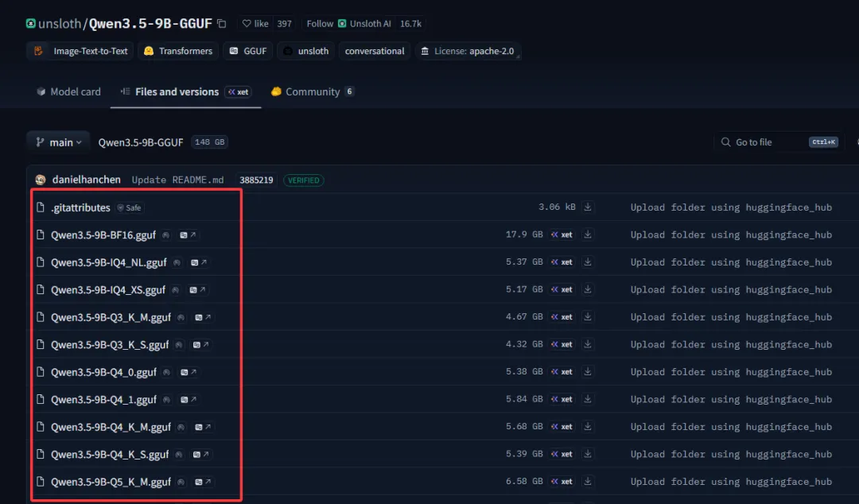The image size is (859, 504).
Task: Open the Image-Text-to-Text tag
Action: tap(80, 51)
